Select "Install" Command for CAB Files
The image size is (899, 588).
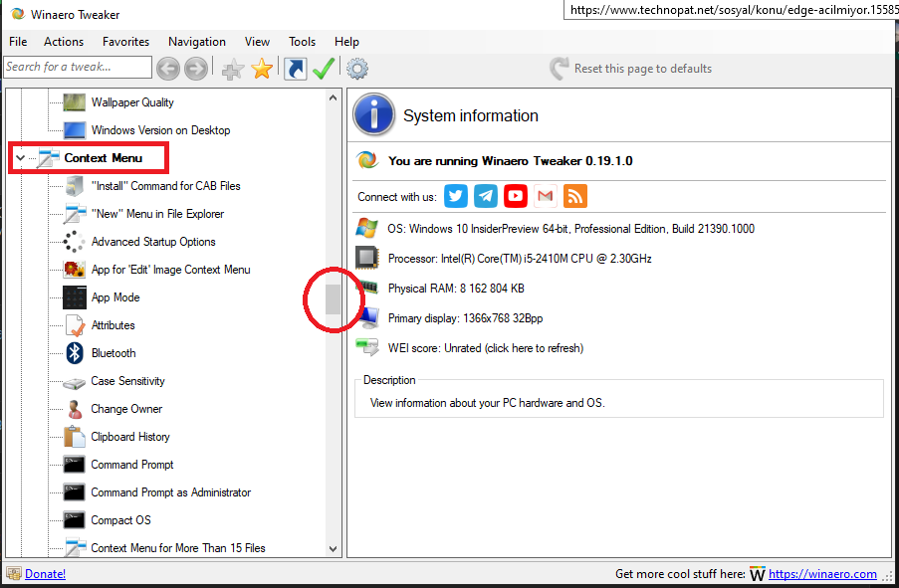(x=165, y=186)
